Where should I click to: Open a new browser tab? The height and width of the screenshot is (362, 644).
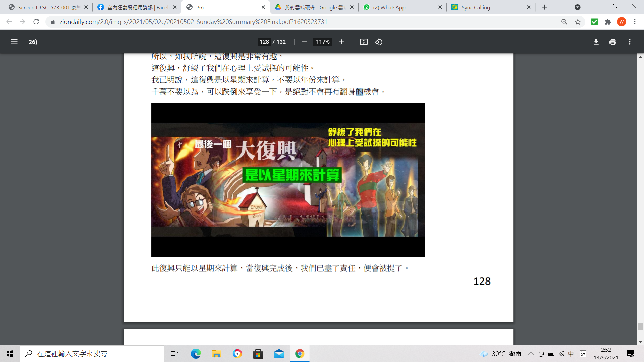pos(544,7)
